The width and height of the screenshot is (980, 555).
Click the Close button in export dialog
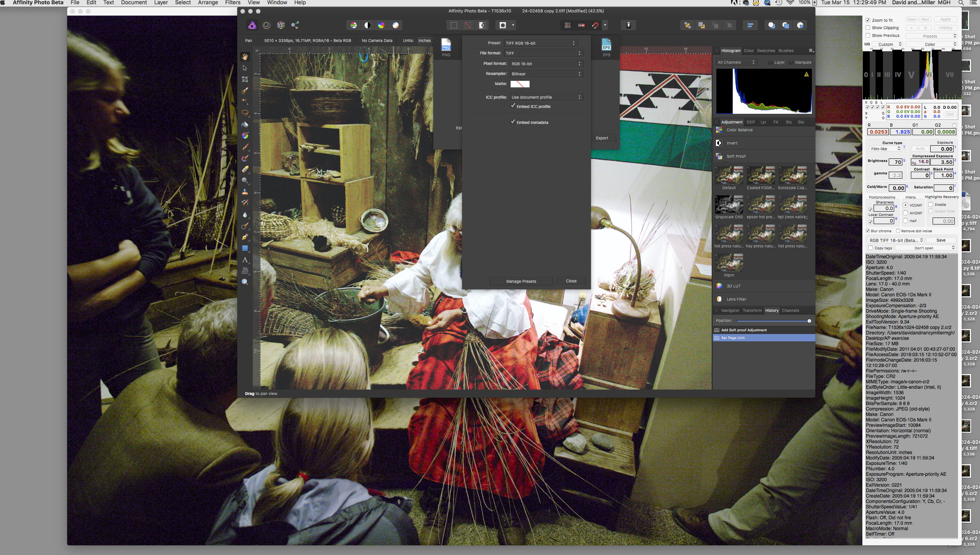pyautogui.click(x=571, y=281)
